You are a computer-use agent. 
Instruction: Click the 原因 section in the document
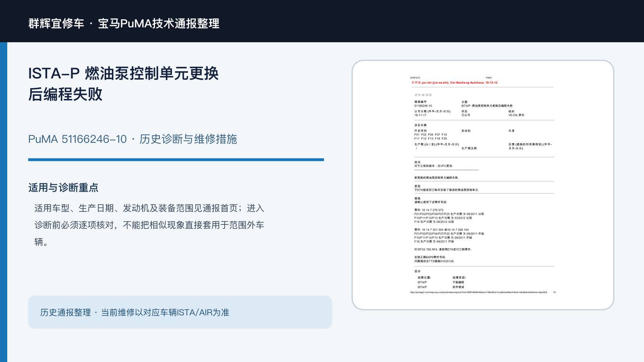click(x=446, y=188)
